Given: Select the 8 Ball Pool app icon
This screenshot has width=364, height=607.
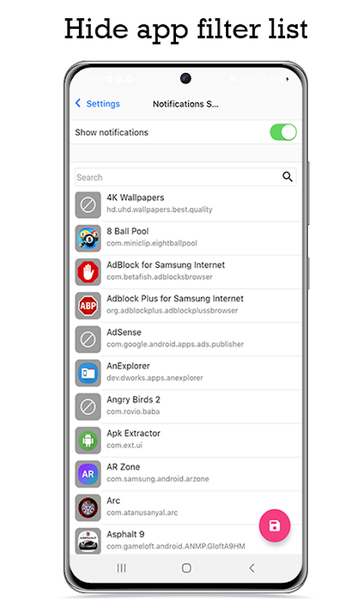Looking at the screenshot, I should click(x=88, y=238).
